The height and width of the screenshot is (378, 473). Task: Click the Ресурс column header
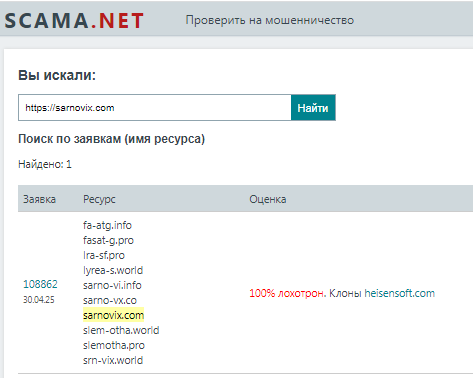(99, 199)
